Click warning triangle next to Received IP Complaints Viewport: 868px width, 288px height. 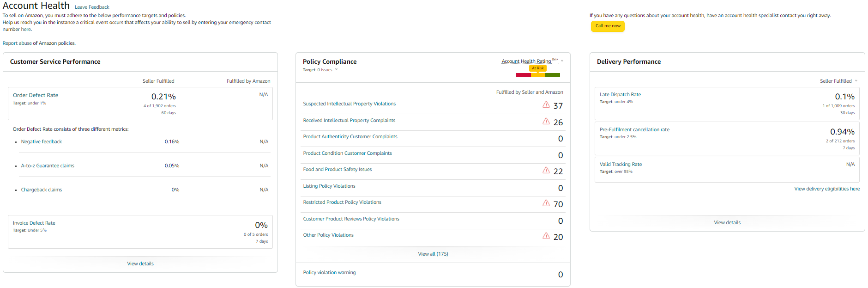coord(546,122)
